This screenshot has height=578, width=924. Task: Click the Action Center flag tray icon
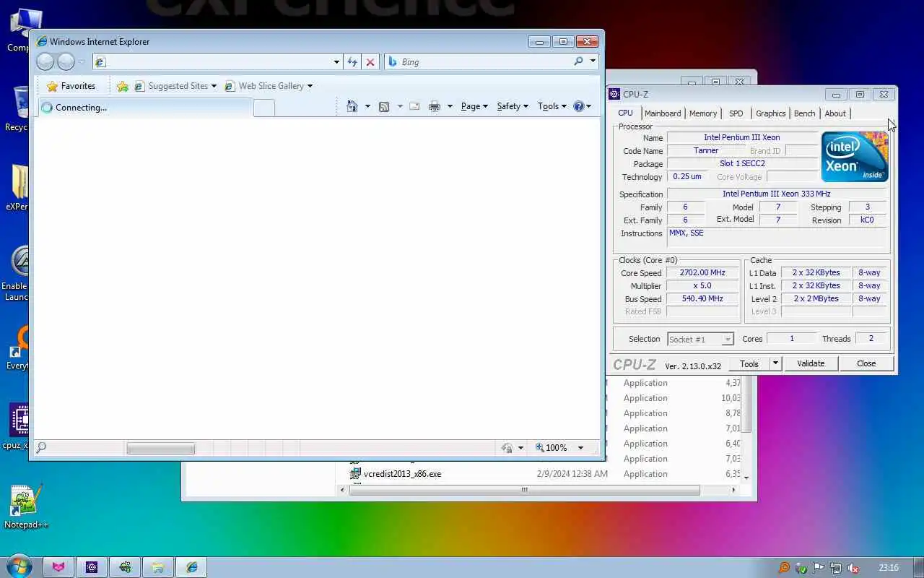click(x=818, y=568)
